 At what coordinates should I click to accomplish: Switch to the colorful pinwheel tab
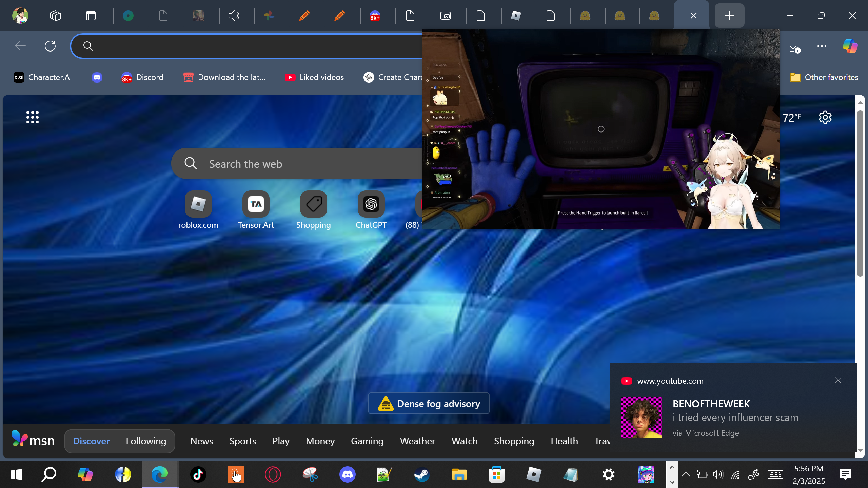[x=269, y=16]
